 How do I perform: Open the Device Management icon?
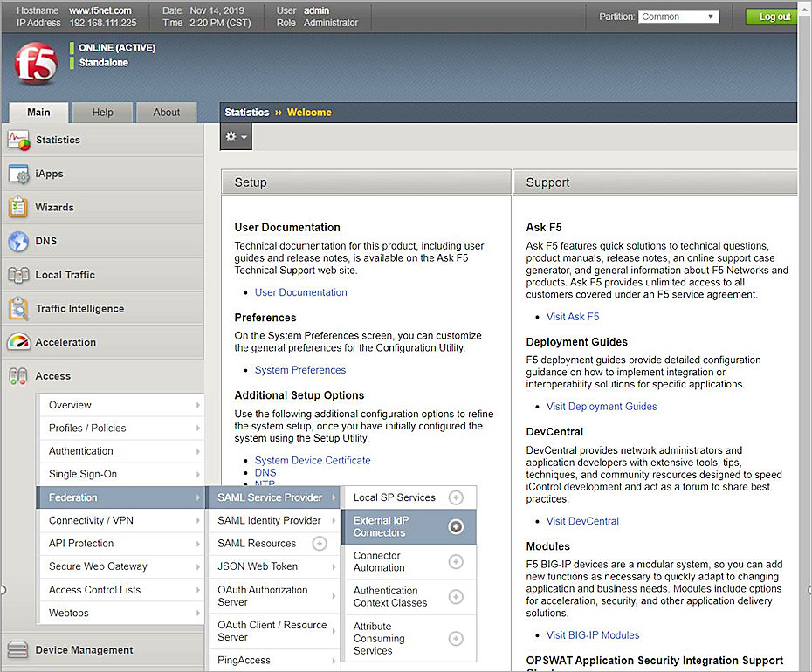20,650
